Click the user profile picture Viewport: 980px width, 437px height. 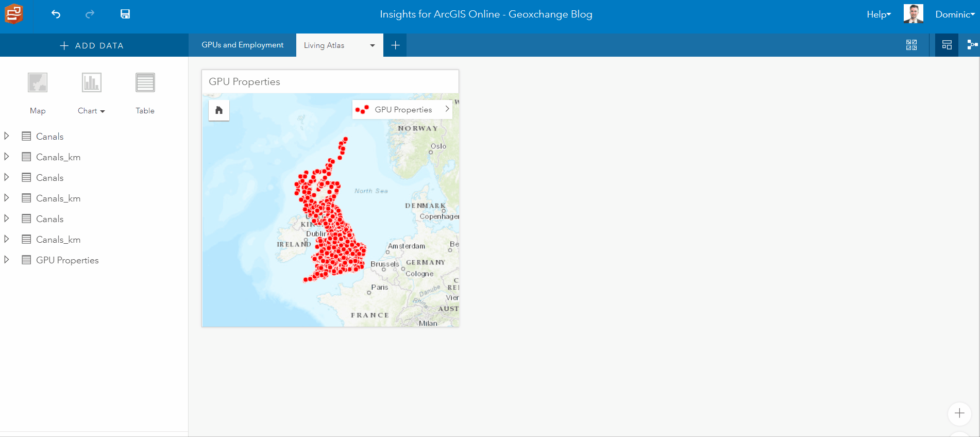coord(913,14)
